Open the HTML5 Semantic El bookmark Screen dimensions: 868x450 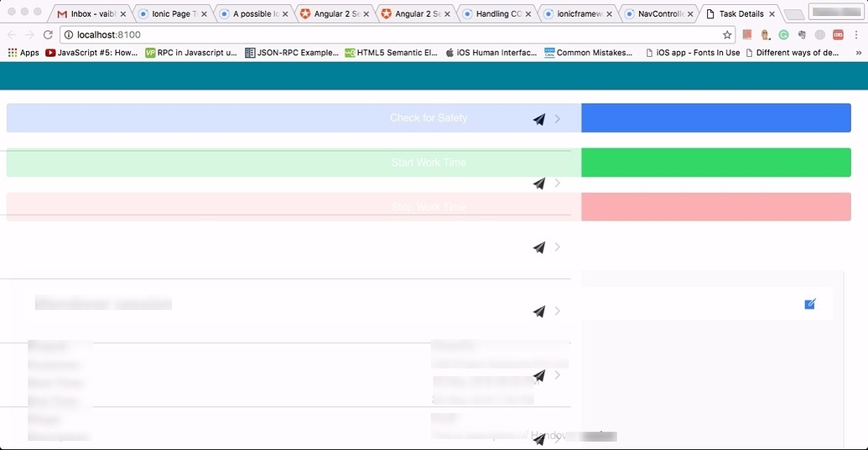tap(391, 53)
